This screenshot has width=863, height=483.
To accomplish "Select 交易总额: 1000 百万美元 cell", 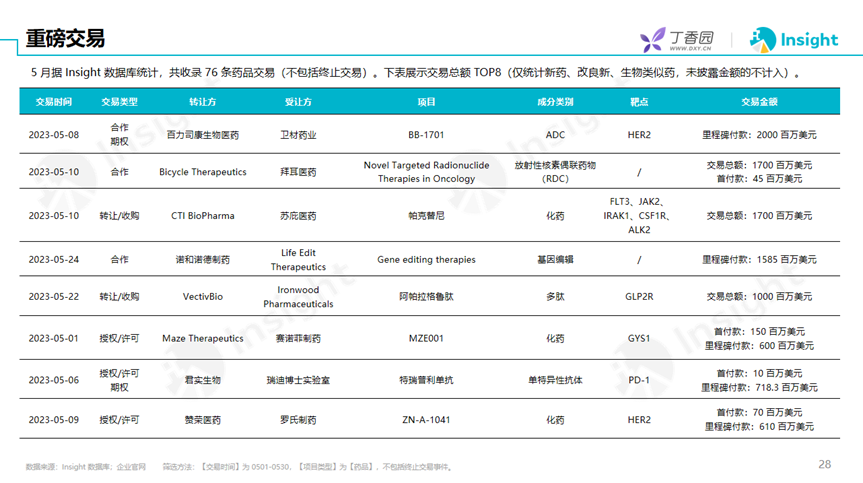I will coord(759,297).
